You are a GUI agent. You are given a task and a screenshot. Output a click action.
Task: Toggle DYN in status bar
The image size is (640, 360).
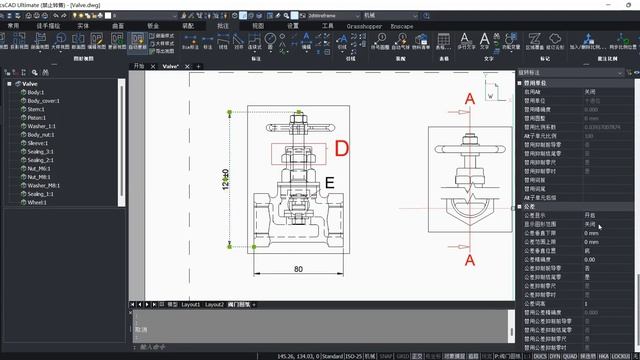[555, 356]
